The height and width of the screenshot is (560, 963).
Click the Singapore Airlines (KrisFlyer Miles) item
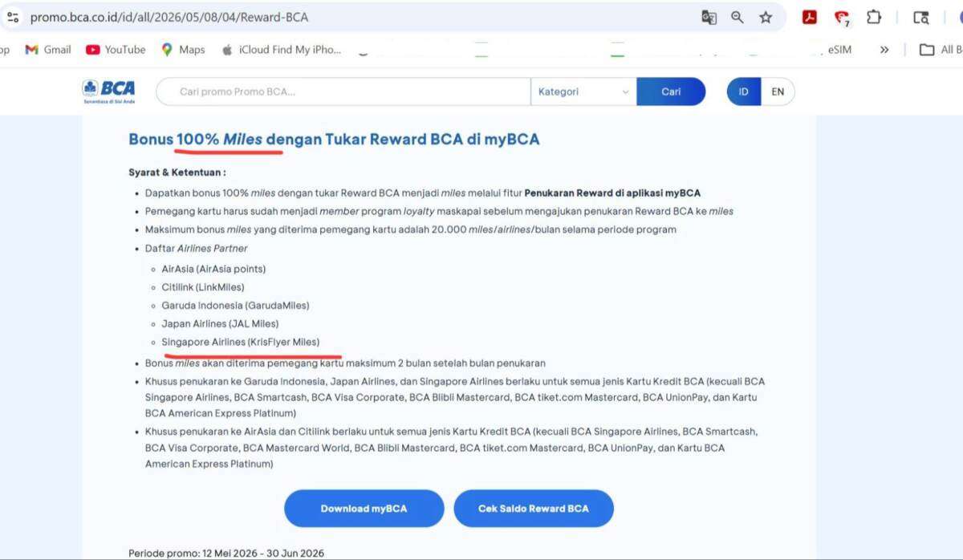(240, 343)
